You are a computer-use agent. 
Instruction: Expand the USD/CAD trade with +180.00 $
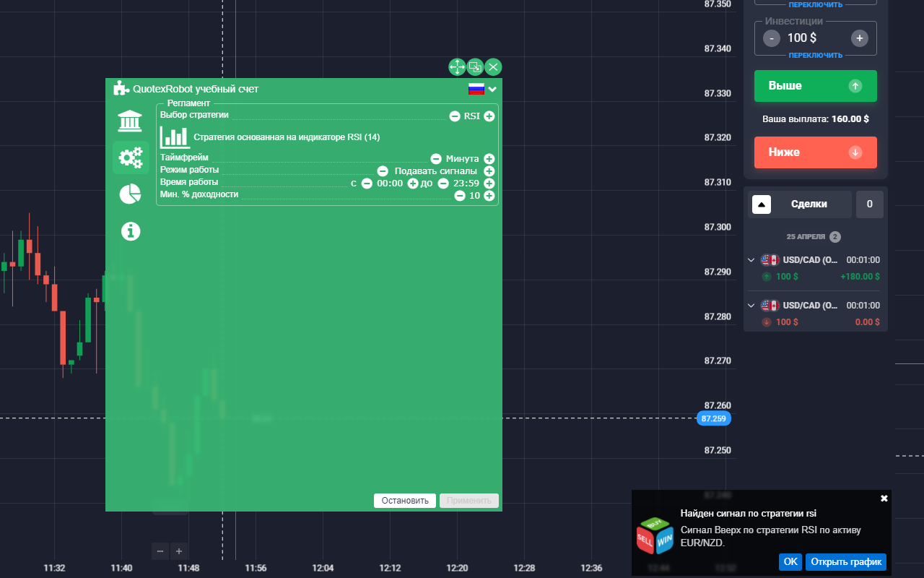click(751, 260)
